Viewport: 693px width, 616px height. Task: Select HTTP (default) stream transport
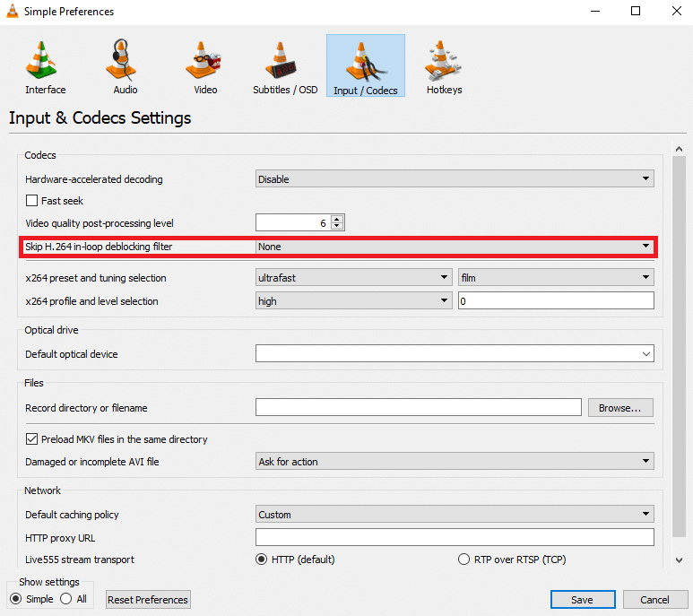point(261,559)
